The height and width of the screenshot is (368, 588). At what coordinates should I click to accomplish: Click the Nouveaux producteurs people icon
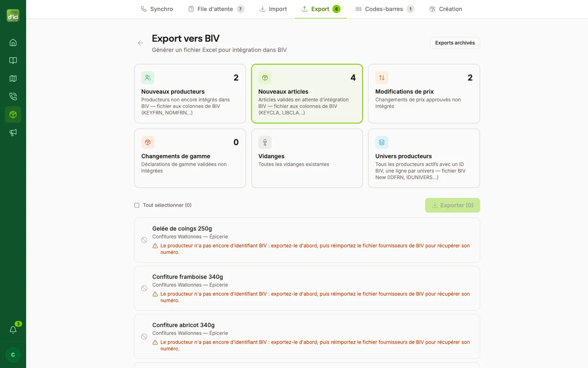pyautogui.click(x=148, y=78)
